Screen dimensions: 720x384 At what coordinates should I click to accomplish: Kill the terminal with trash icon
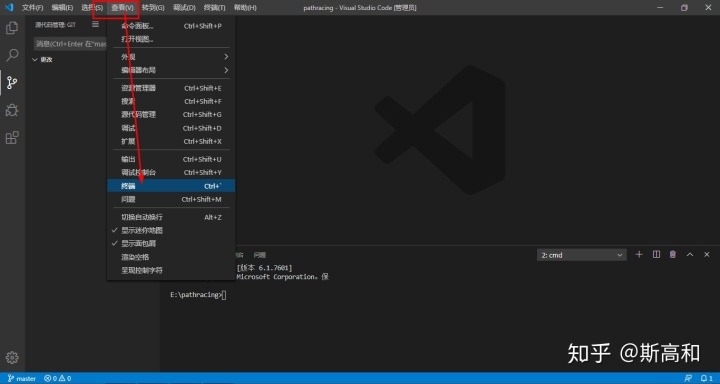673,254
